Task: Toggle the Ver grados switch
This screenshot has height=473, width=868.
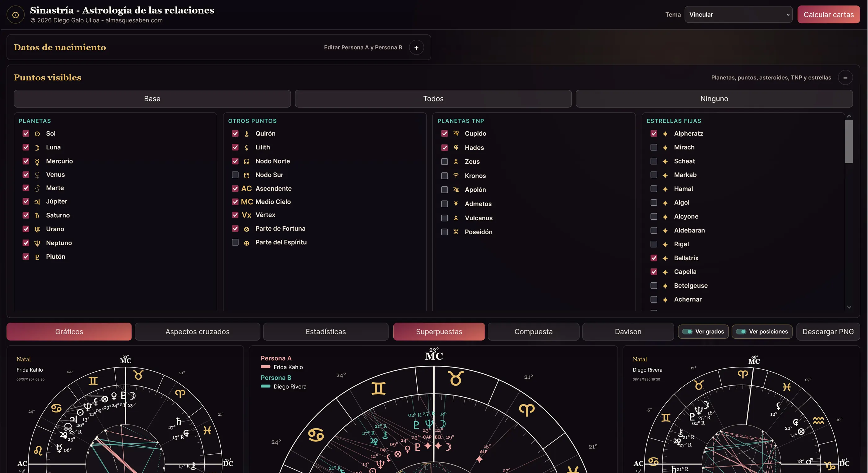Action: [687, 331]
